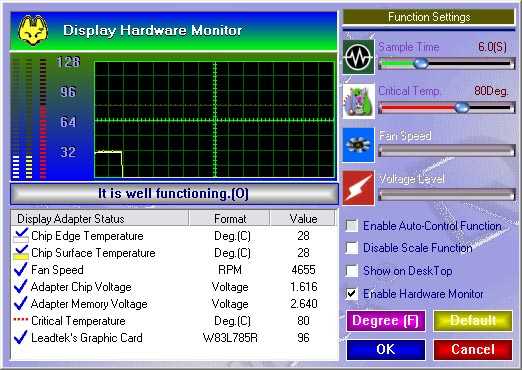Enable Auto-Control Function checkbox
Viewport: 522px width, 370px height.
pyautogui.click(x=352, y=226)
